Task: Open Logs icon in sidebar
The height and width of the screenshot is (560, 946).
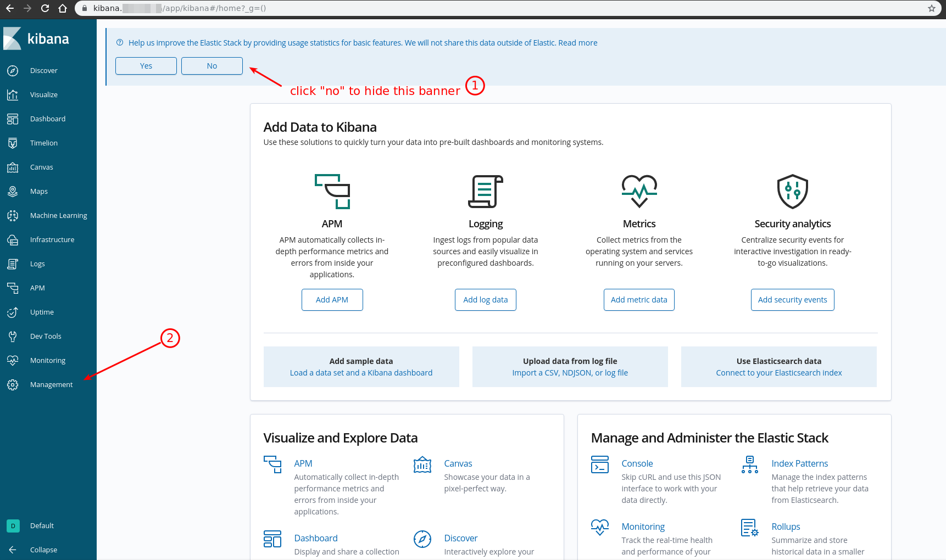Action: tap(13, 264)
